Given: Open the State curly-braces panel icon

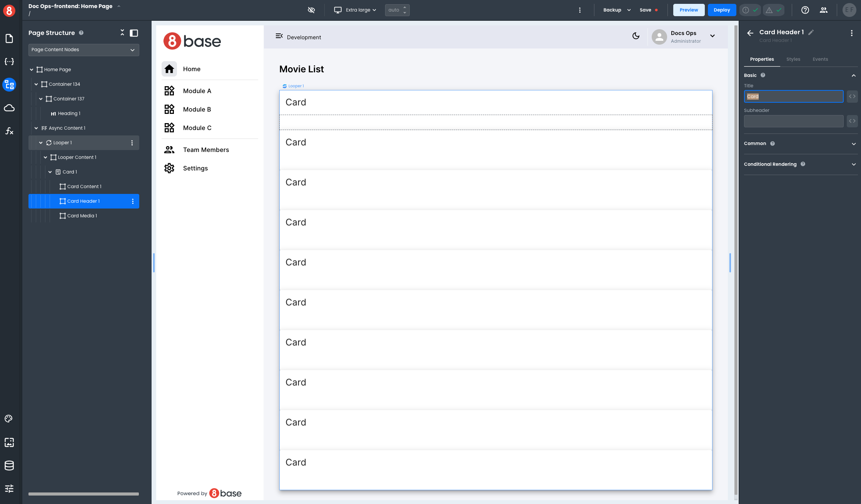Looking at the screenshot, I should 9,62.
